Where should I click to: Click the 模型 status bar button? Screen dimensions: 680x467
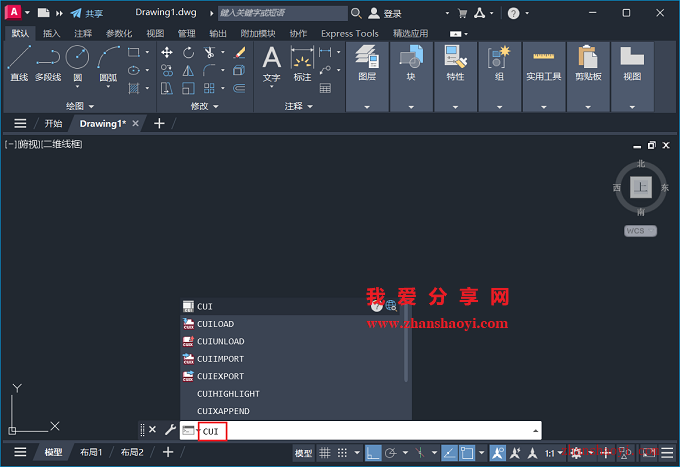point(303,453)
